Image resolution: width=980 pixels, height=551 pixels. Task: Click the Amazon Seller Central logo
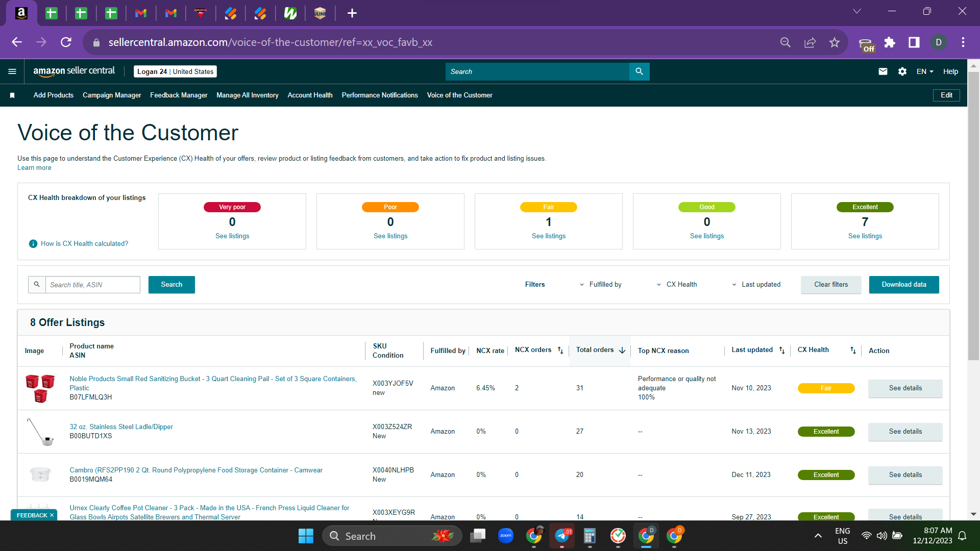pyautogui.click(x=74, y=71)
